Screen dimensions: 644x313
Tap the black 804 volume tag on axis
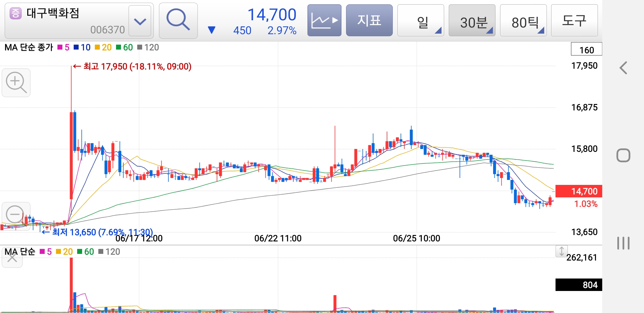579,285
